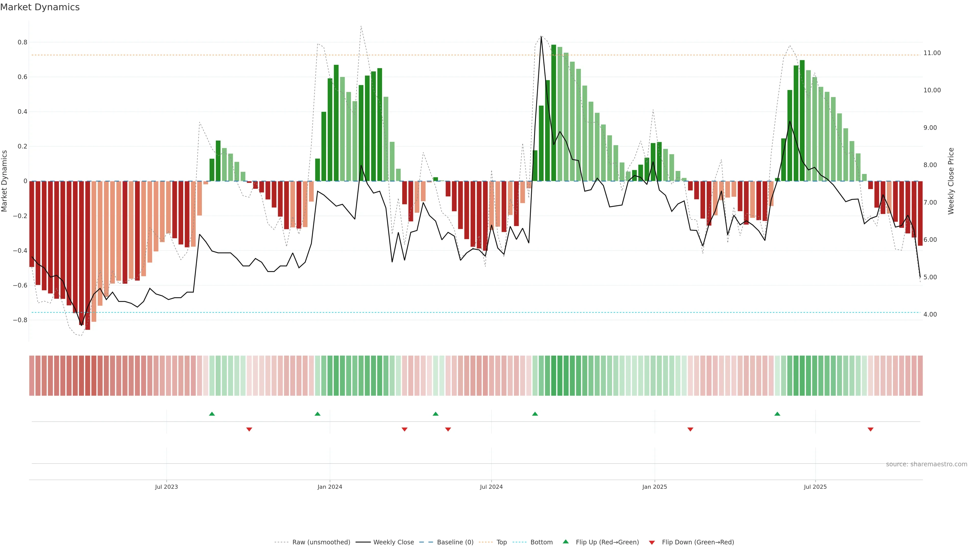Click the leftmost green Flip Up triangle marker
Viewport: 980px width, 551px height.
click(212, 414)
